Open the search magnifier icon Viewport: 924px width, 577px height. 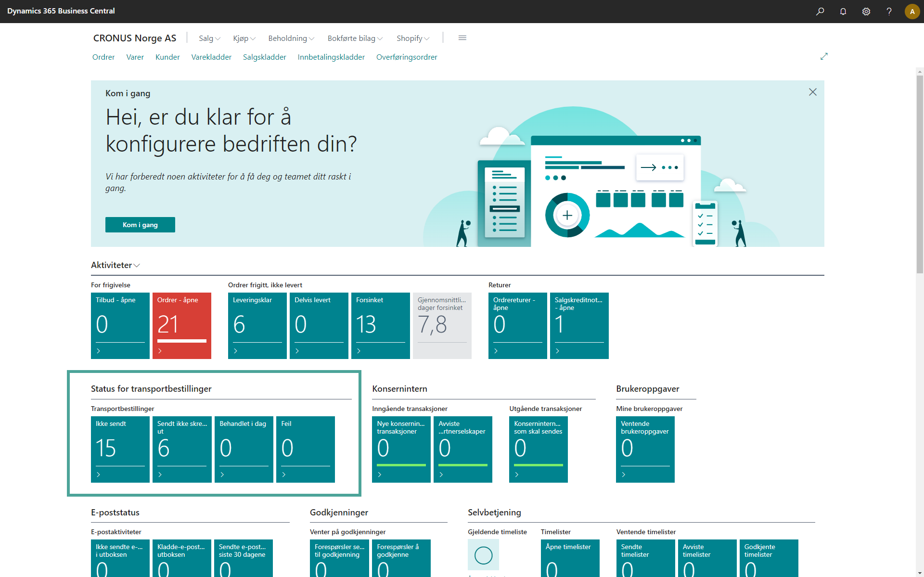pos(820,11)
